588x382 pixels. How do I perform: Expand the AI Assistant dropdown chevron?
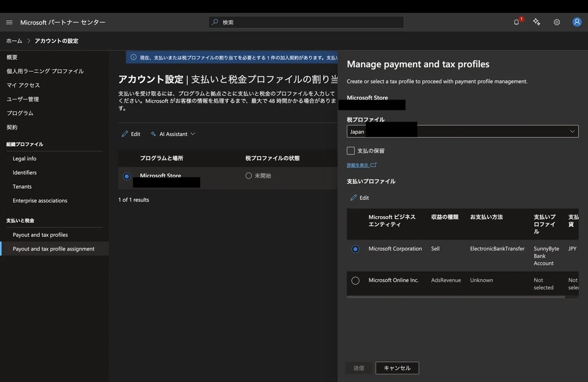coord(193,134)
